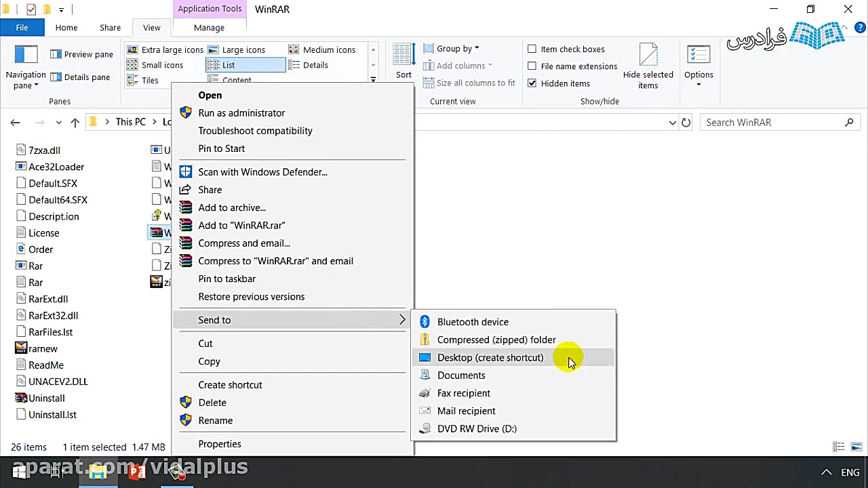
Task: Show hidden system tray icons
Action: click(826, 472)
